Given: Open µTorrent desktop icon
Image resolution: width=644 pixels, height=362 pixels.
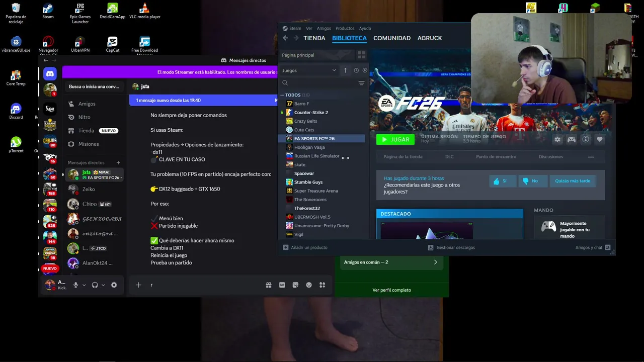Looking at the screenshot, I should (16, 145).
